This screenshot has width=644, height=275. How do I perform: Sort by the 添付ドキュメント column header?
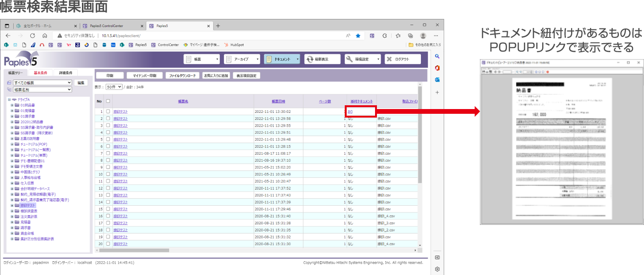tap(362, 101)
